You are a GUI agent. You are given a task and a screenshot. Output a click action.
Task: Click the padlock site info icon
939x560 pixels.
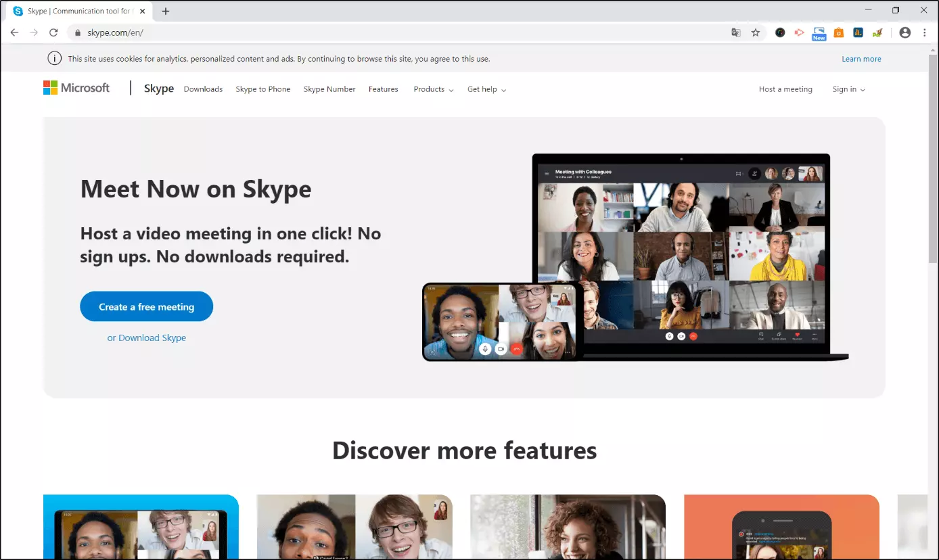point(78,32)
